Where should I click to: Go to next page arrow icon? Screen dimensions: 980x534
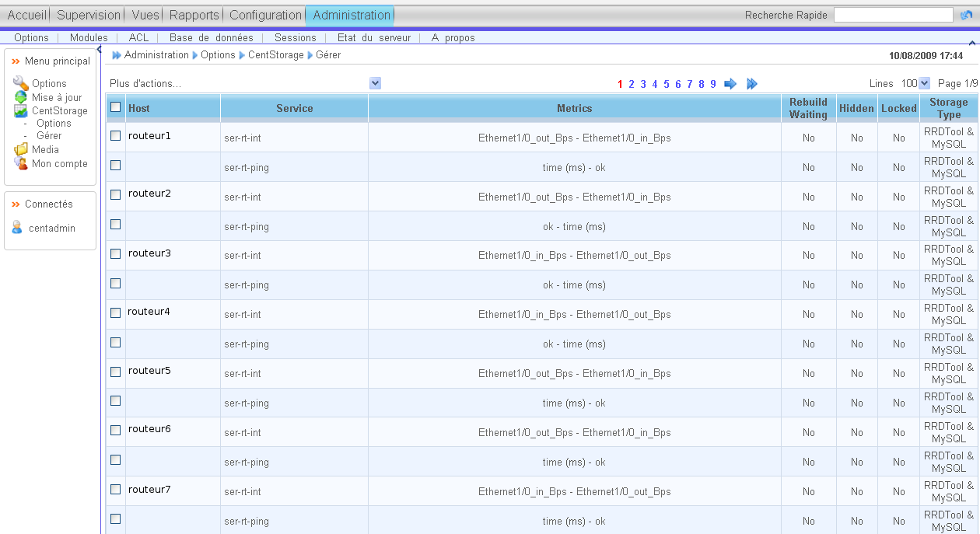730,84
